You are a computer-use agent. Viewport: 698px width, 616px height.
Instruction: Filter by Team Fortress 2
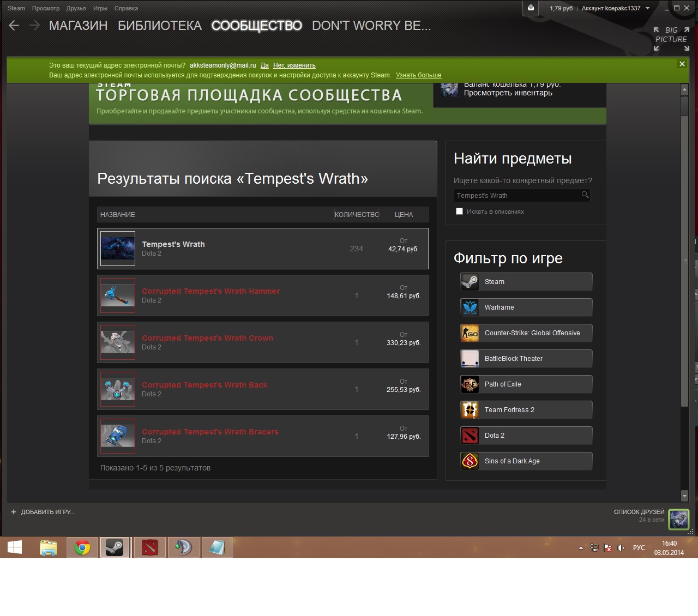pos(526,410)
